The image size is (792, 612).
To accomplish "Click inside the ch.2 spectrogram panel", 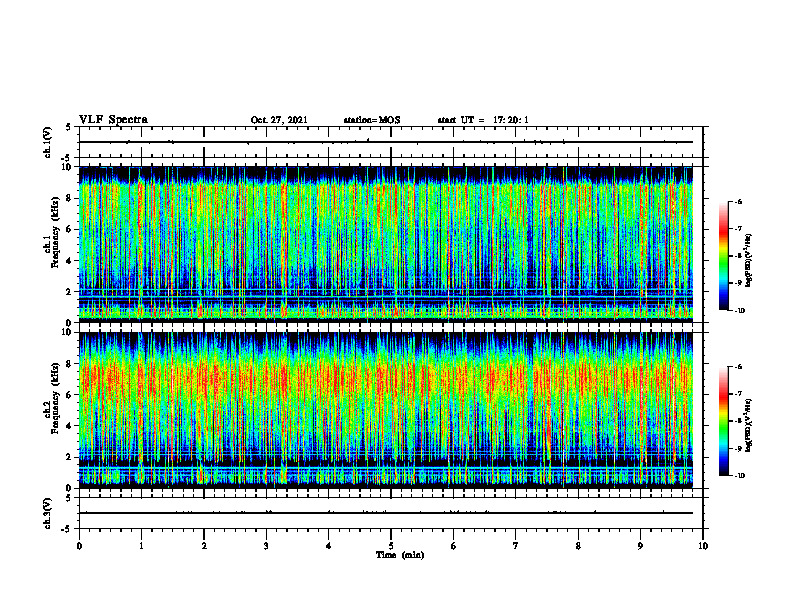I will pyautogui.click(x=386, y=410).
